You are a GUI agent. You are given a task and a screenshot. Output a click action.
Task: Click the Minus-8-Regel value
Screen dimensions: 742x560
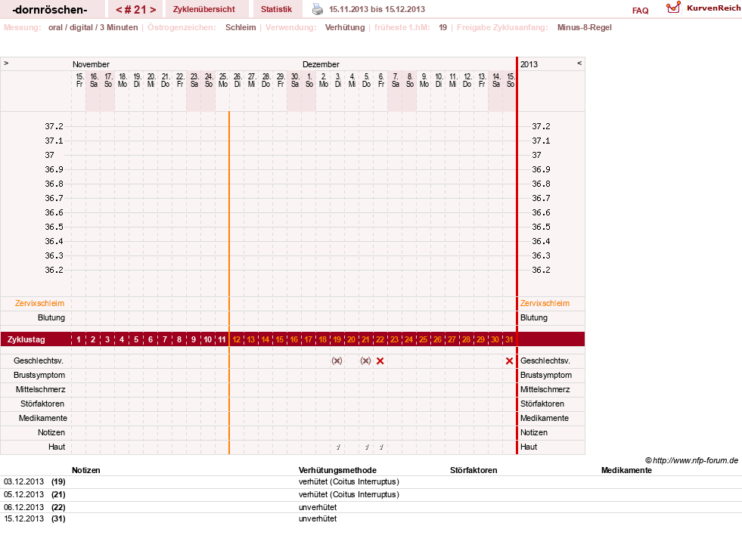click(x=585, y=27)
